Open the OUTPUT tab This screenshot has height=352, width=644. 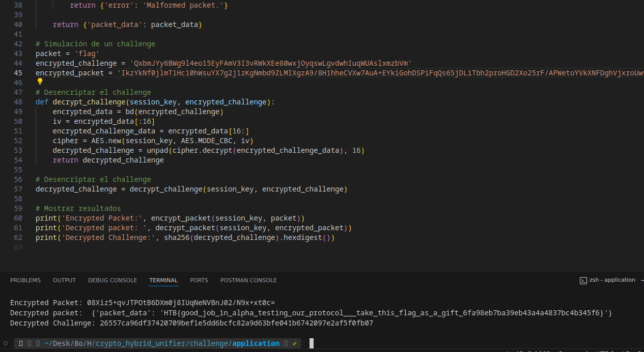64,280
